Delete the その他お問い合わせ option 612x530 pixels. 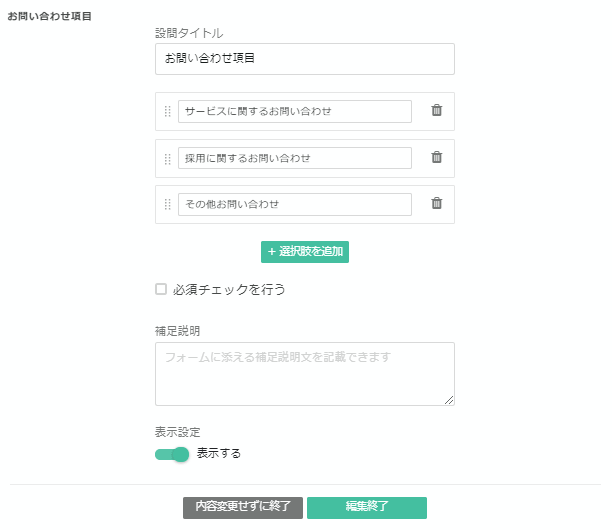(436, 203)
